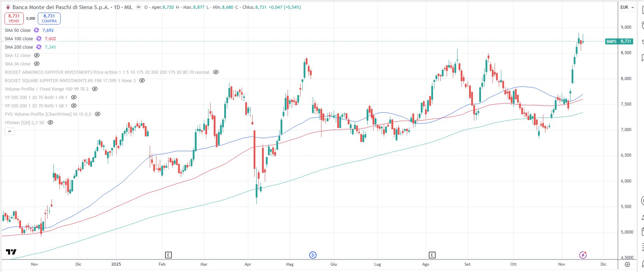
Task: Open chart axis settings gear icon
Action: click(x=628, y=264)
